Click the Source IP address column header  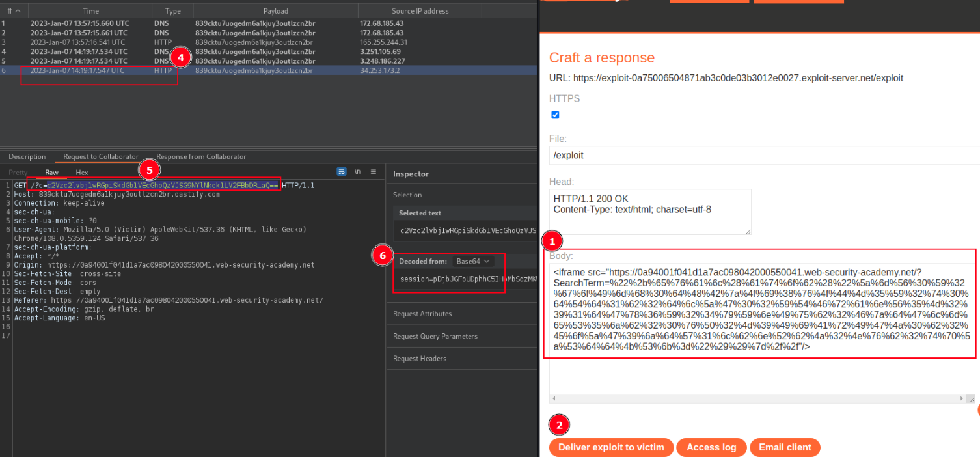[x=420, y=11]
